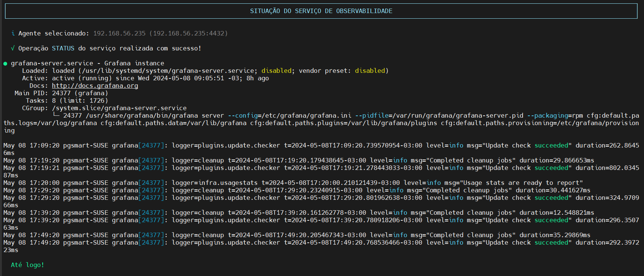Image resolution: width=644 pixels, height=276 pixels.
Task: Click the '--packaging' option text
Action: [548, 115]
